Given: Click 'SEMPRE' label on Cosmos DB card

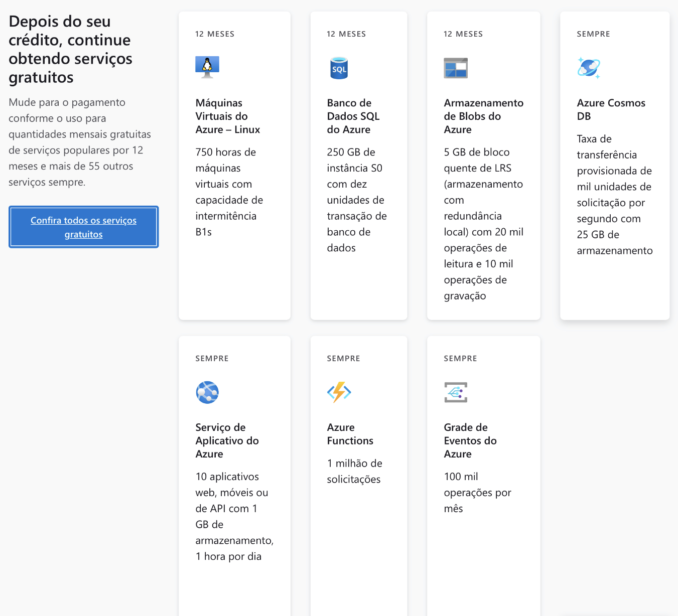Looking at the screenshot, I should [594, 34].
